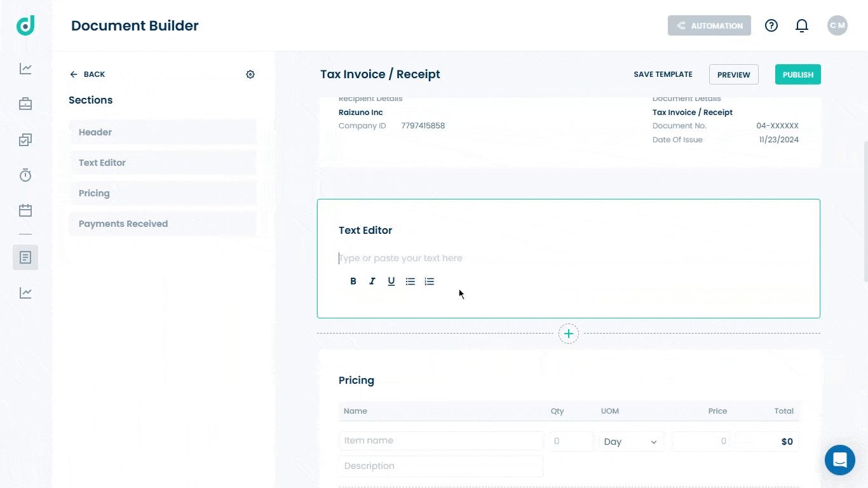
Task: Open the UOM Day dropdown
Action: (x=631, y=442)
